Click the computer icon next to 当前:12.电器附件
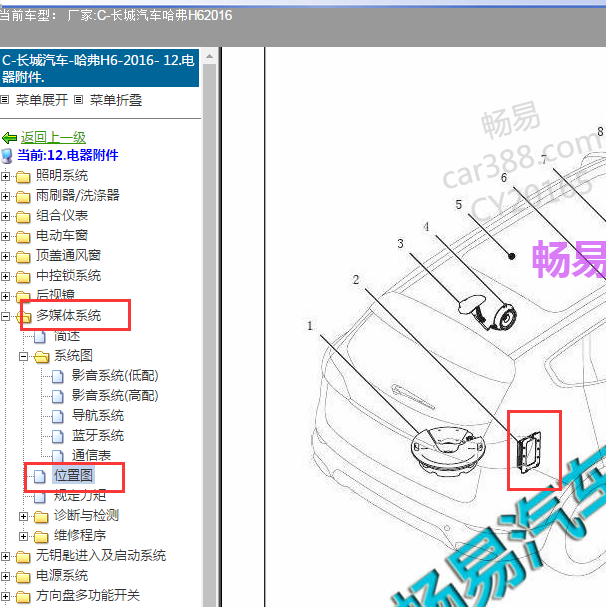606x607 pixels. tap(7, 156)
